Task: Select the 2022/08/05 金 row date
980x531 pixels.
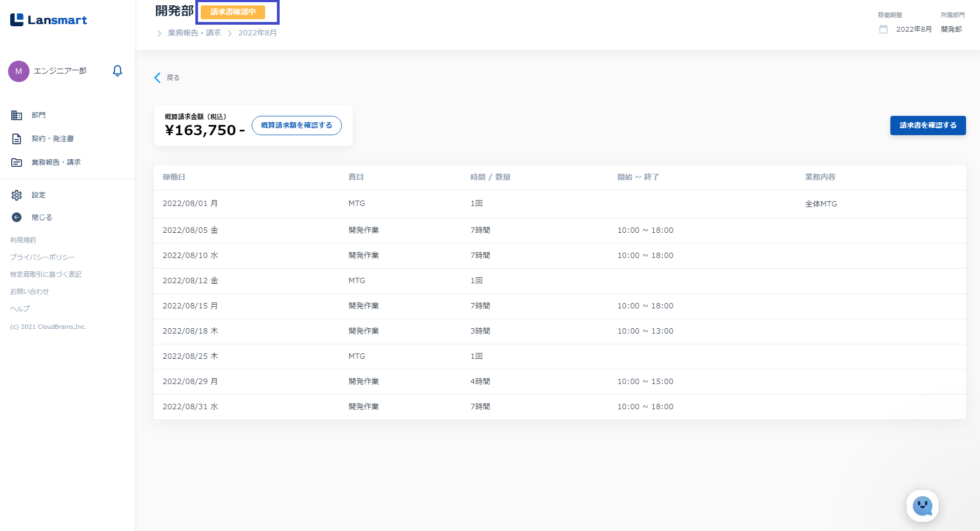Action: pyautogui.click(x=191, y=230)
